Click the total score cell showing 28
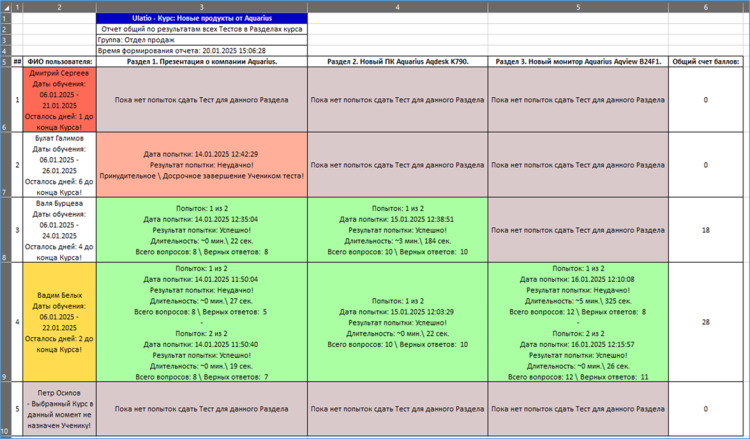Screen dimensions: 750x439 click(x=705, y=322)
